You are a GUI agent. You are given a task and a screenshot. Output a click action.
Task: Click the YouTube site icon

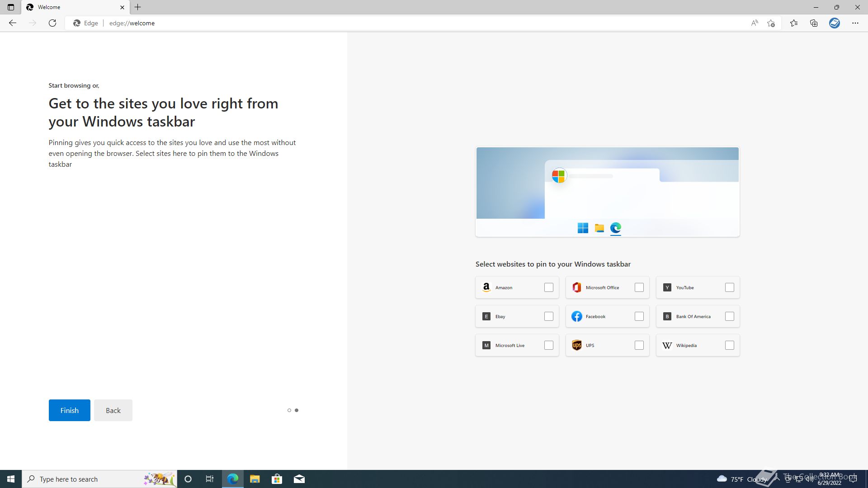[x=667, y=287]
